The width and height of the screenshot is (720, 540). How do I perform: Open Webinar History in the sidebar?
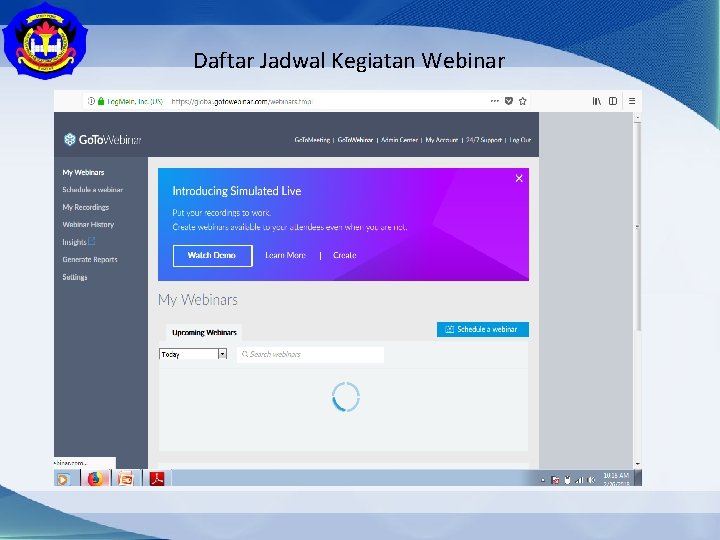coord(88,225)
